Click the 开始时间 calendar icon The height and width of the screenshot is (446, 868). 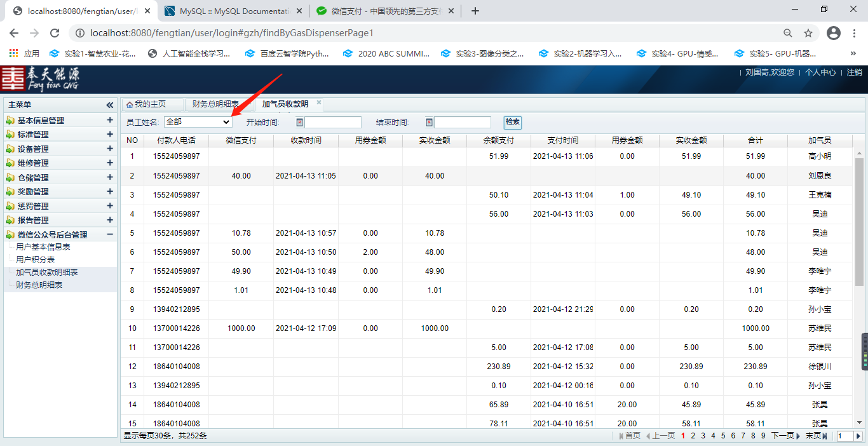[x=300, y=123]
